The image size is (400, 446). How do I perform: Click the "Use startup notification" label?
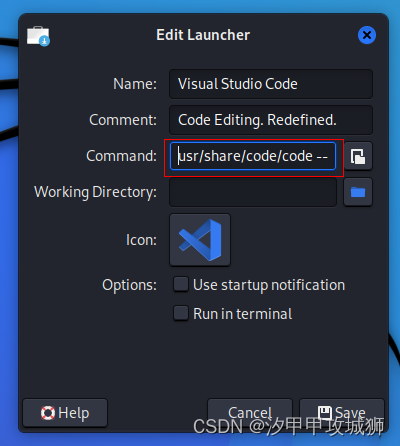(x=269, y=285)
